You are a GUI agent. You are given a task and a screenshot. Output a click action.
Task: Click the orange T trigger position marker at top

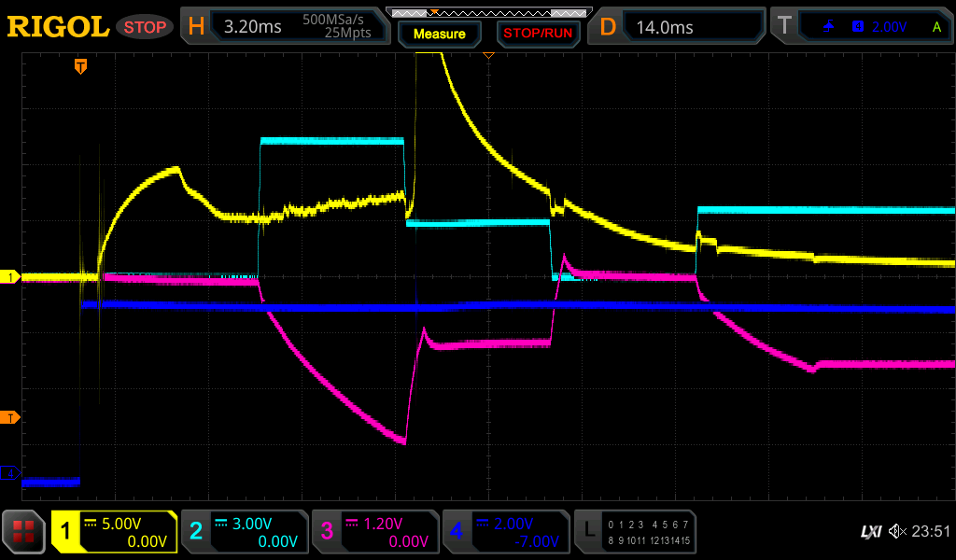(81, 66)
